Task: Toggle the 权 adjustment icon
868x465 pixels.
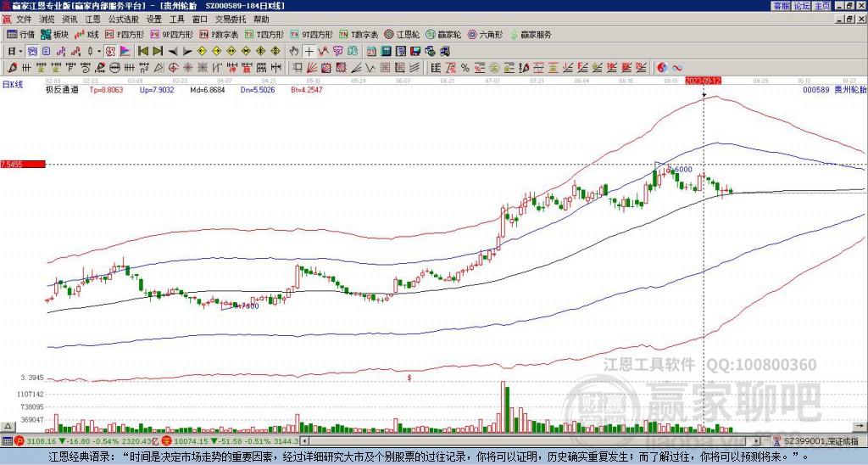Action: tap(110, 52)
